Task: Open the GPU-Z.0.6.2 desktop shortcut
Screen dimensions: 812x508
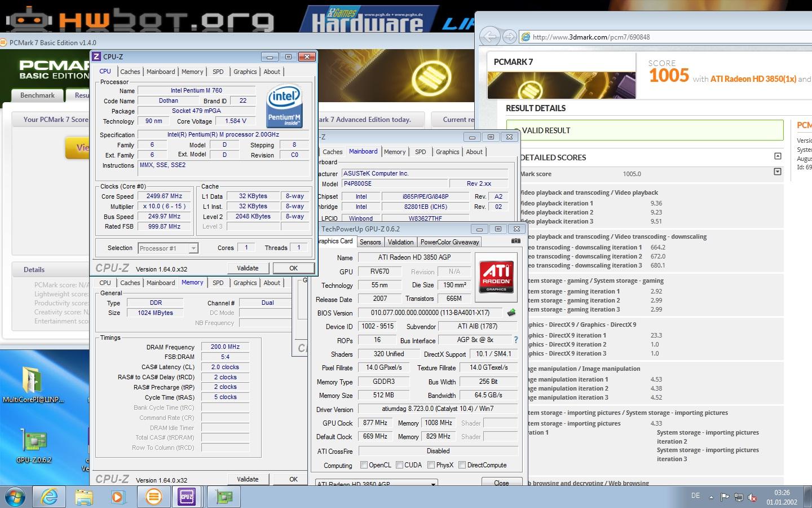Action: [x=34, y=446]
